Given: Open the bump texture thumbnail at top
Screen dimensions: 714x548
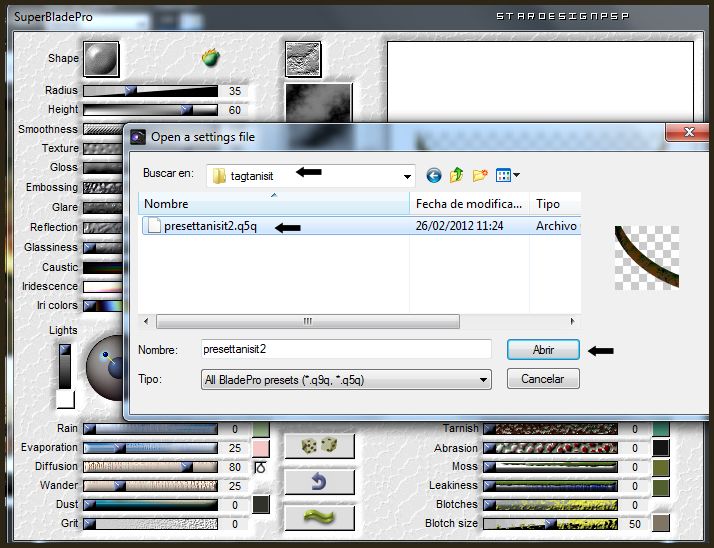Looking at the screenshot, I should click(303, 59).
